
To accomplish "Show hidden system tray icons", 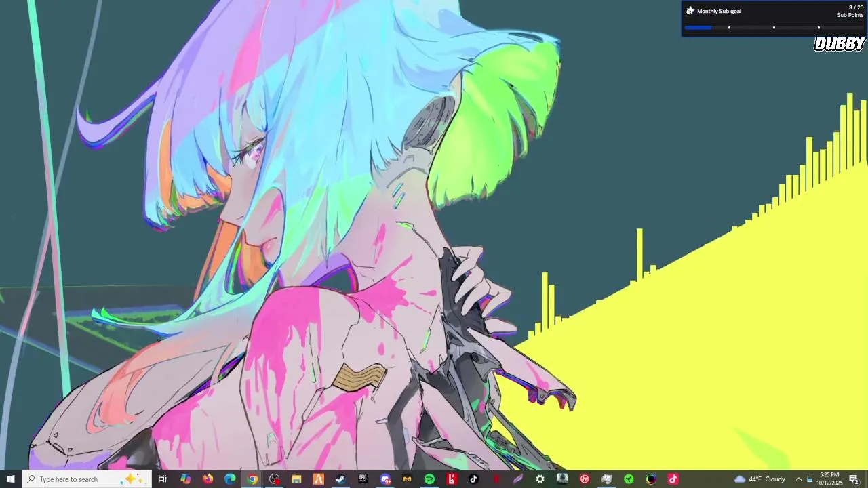I will pyautogui.click(x=798, y=479).
